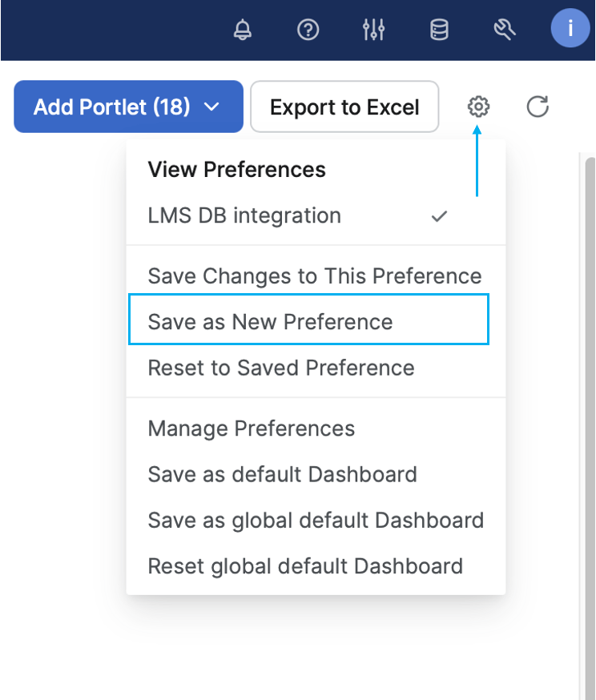Open the notifications bell icon
Screen dimensions: 596x700
point(242,30)
